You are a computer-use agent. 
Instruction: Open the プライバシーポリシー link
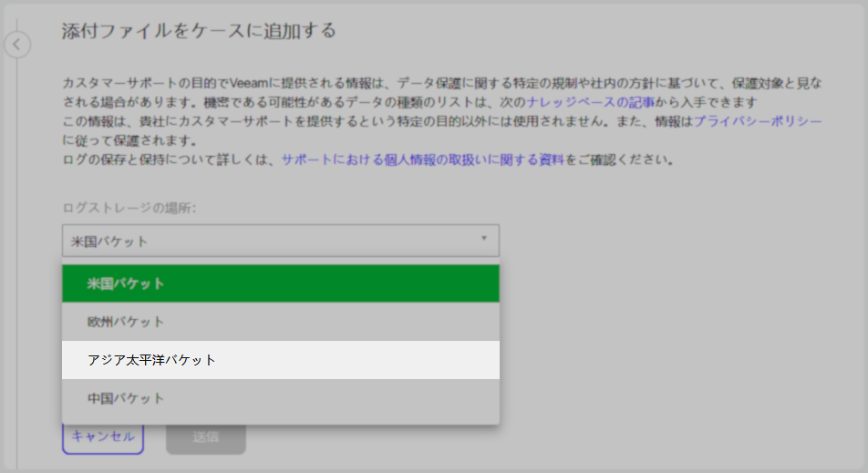(759, 121)
